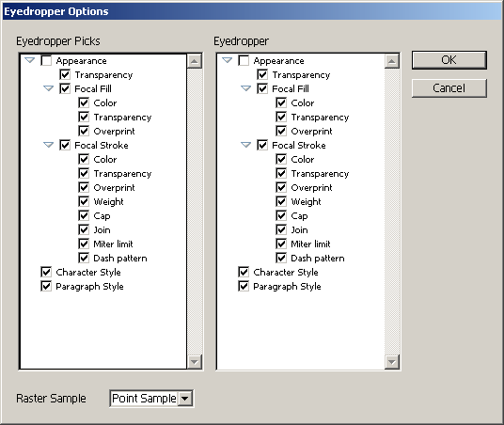Screen dimensions: 504x425
Task: Select Weight label in Eyedropper Picks
Action: 109,202
